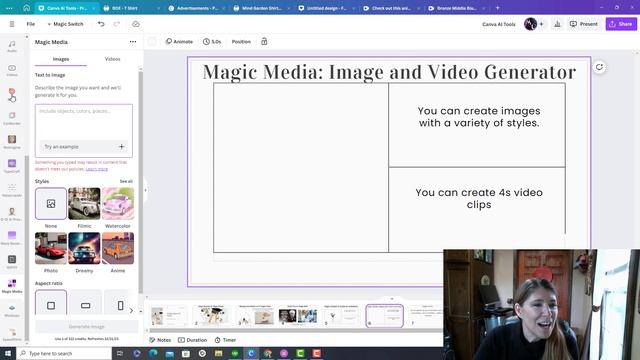
Task: Open the Duration control in bottom bar
Action: pos(193,340)
